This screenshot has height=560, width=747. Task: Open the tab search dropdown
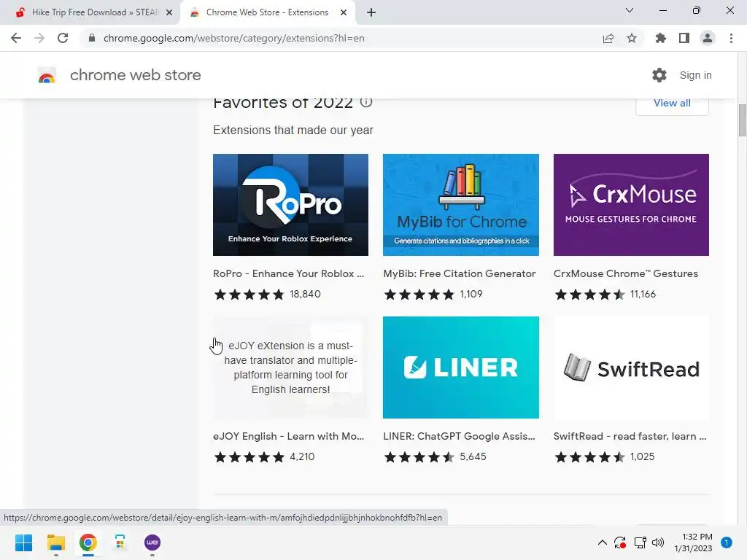coord(630,10)
